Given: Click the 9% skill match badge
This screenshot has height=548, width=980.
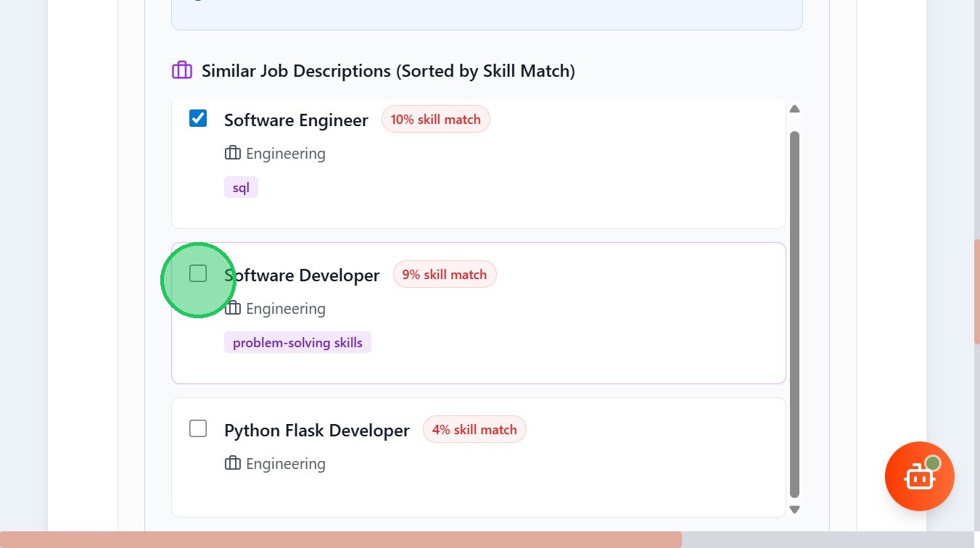Looking at the screenshot, I should (444, 275).
